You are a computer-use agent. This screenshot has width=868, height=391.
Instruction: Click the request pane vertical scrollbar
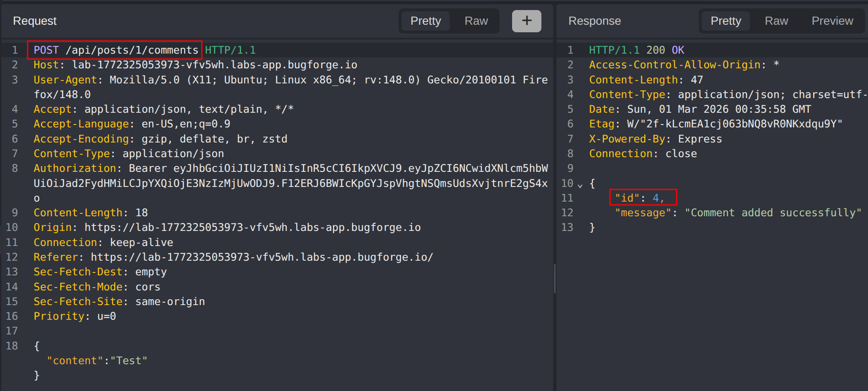(554, 279)
